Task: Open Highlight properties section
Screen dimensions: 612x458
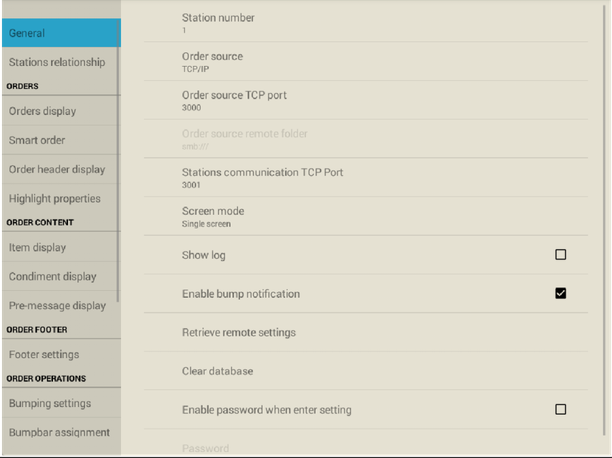Action: [60, 198]
